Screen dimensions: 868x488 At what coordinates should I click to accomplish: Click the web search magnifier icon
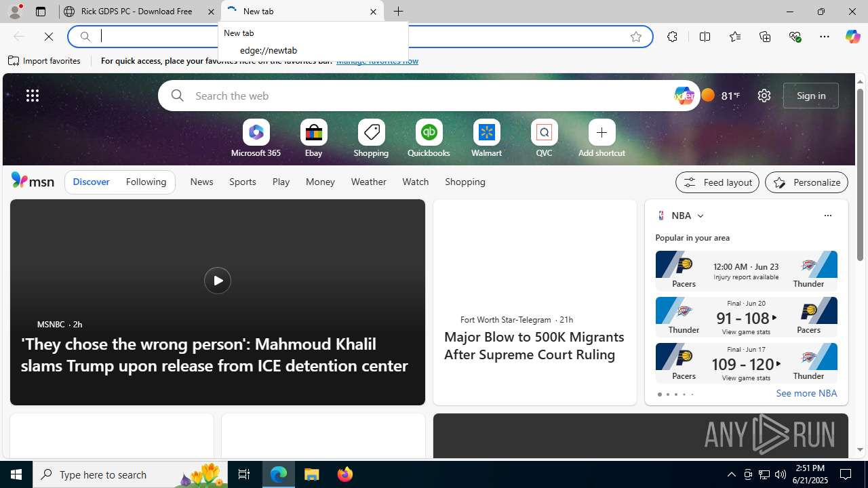[177, 96]
